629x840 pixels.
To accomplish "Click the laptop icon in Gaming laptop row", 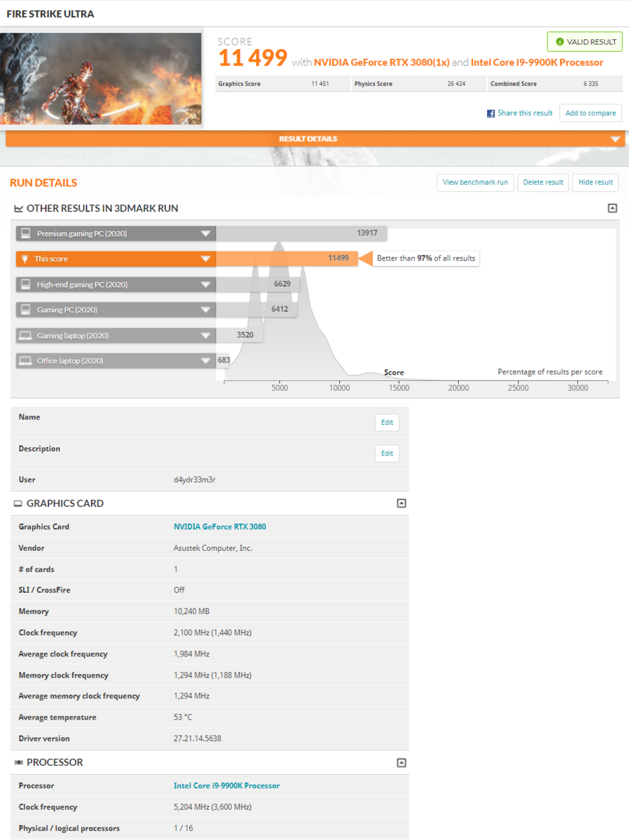I will 25,335.
